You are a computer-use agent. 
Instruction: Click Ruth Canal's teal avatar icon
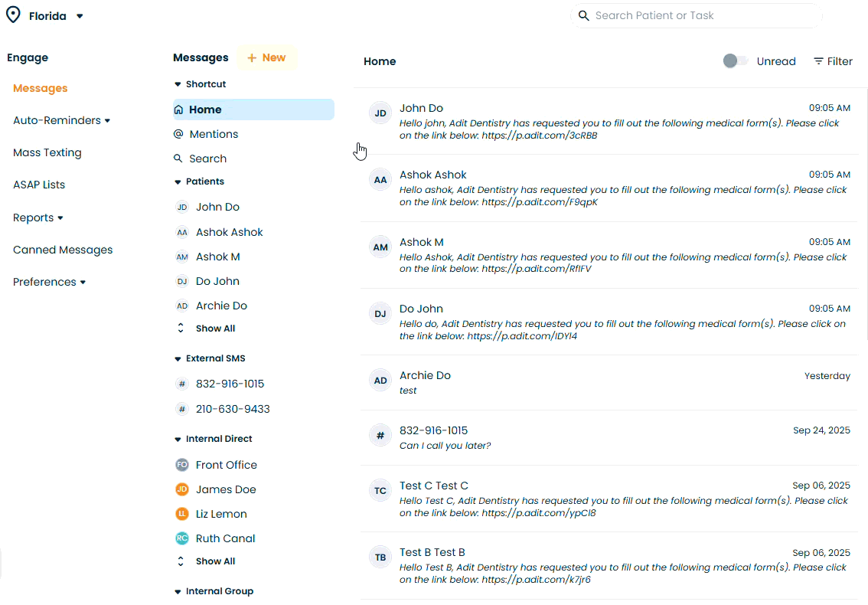[x=181, y=538]
